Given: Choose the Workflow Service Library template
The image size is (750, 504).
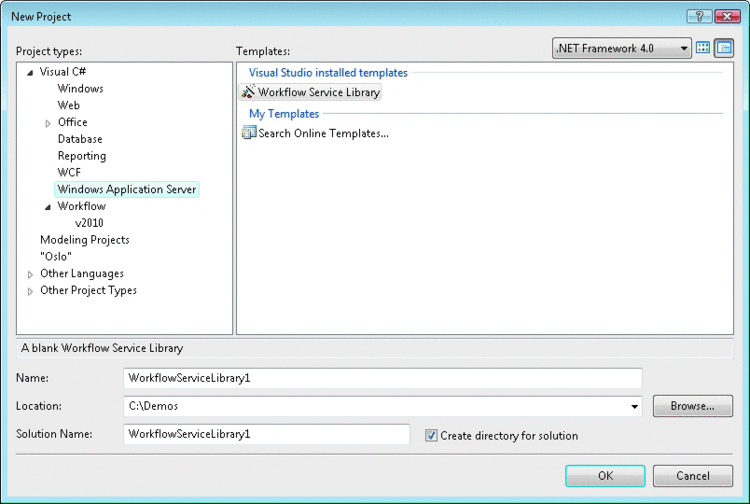Looking at the screenshot, I should coord(310,92).
